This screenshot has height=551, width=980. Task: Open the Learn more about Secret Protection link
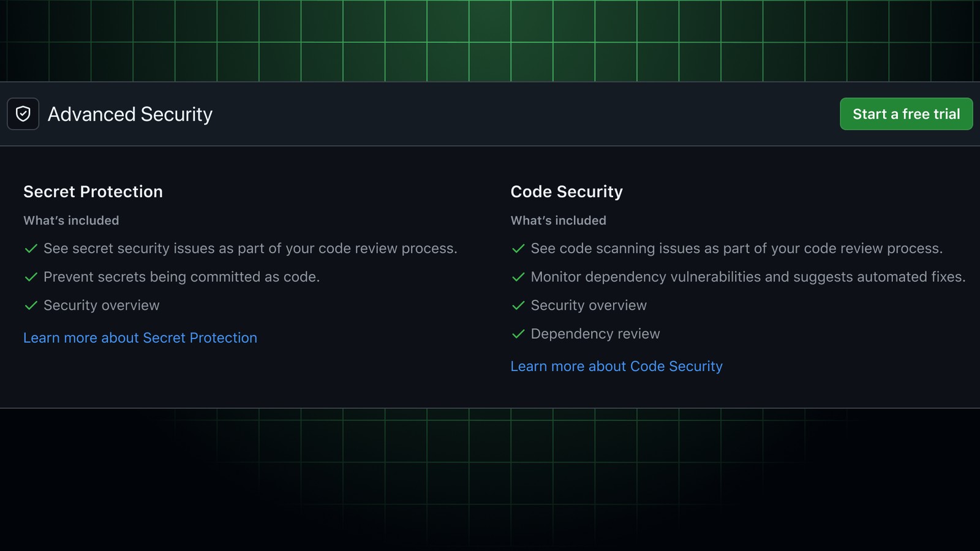[x=140, y=338]
